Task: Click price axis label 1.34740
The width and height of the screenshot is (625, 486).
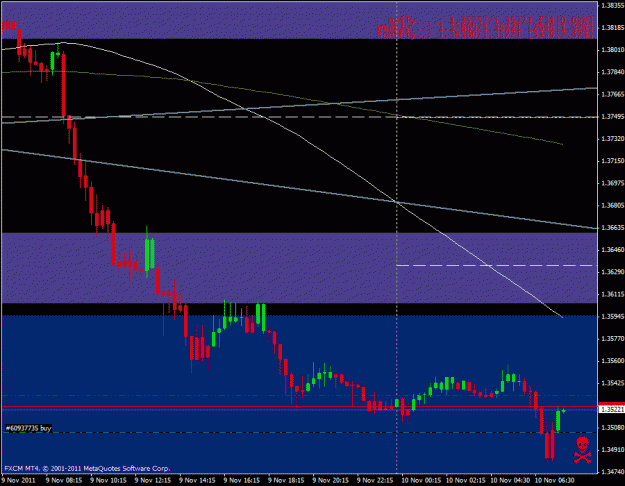Action: point(613,472)
